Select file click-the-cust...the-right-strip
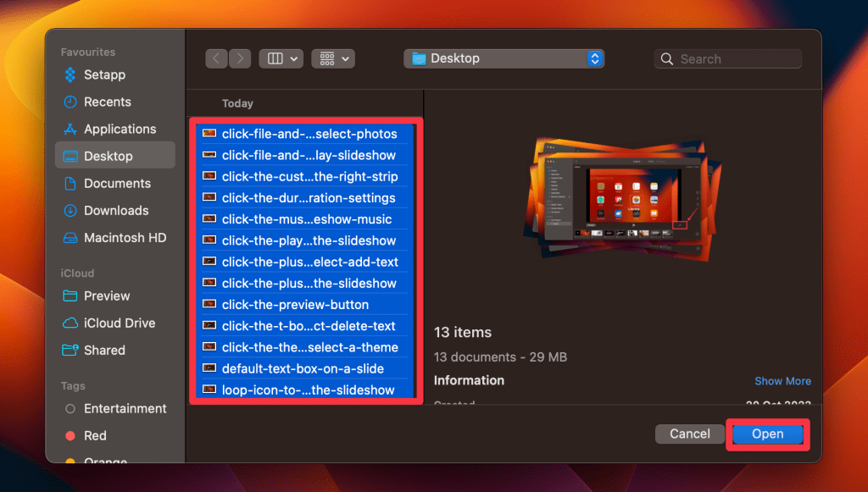The image size is (868, 492). pos(304,176)
